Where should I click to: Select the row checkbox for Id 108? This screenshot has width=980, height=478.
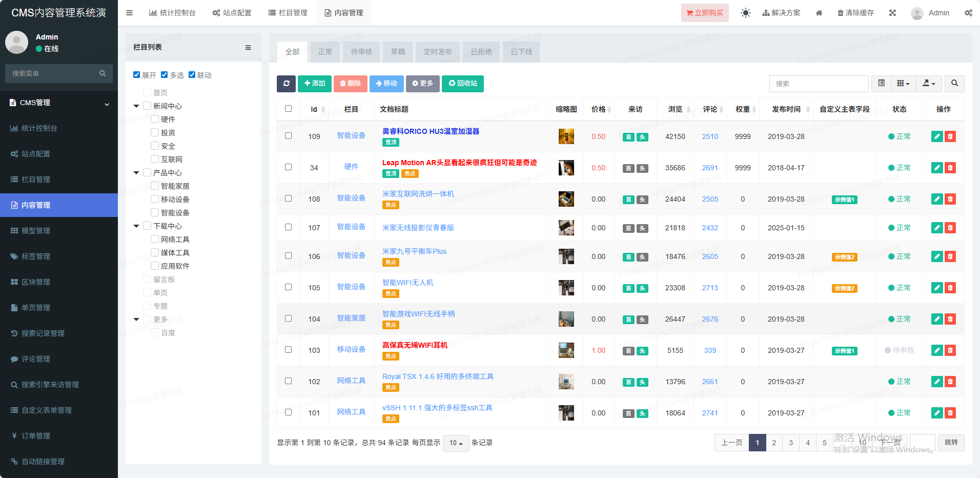tap(288, 198)
